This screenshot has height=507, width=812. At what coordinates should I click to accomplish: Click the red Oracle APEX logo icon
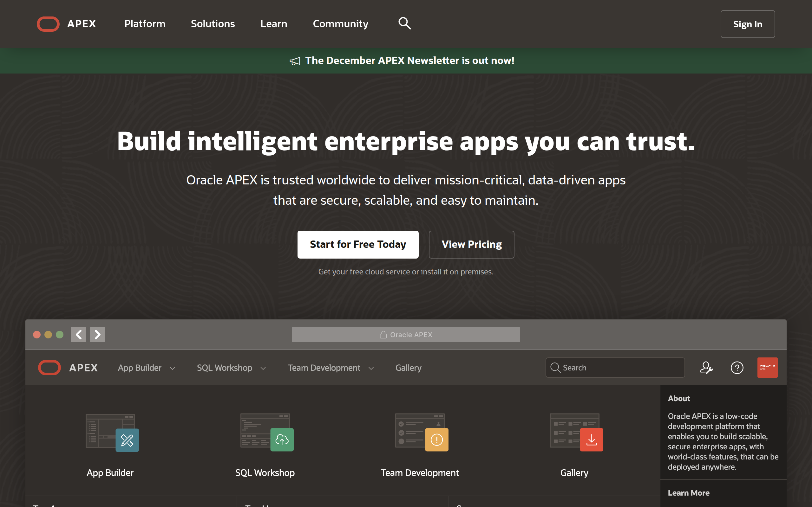coord(767,368)
